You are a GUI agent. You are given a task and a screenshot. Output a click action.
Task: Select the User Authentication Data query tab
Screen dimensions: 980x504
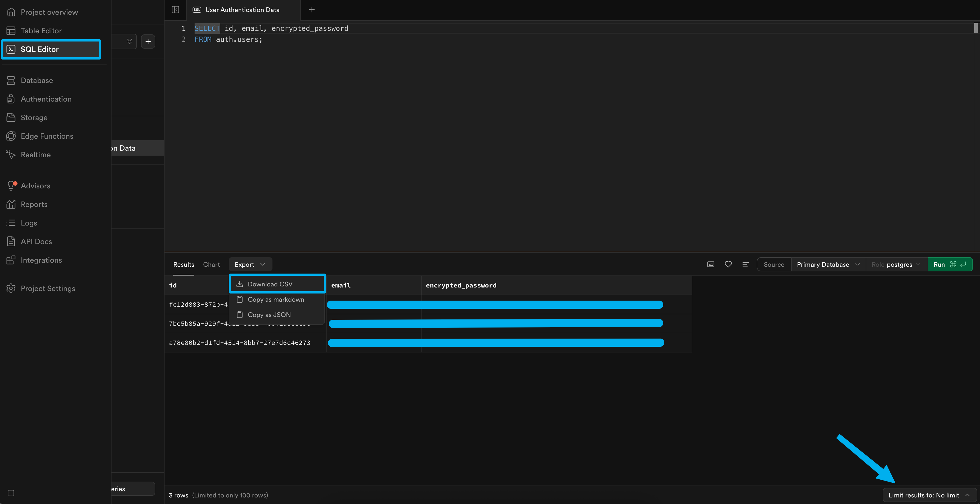(243, 10)
